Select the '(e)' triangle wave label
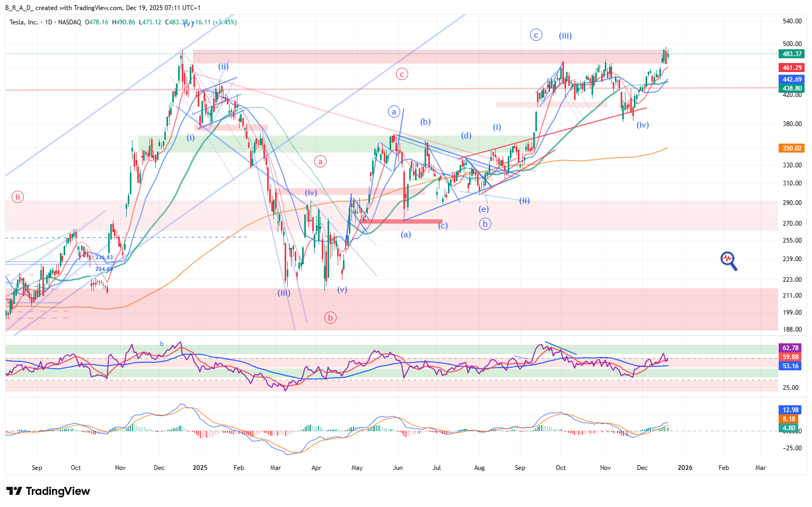The height and width of the screenshot is (507, 812). pos(483,209)
